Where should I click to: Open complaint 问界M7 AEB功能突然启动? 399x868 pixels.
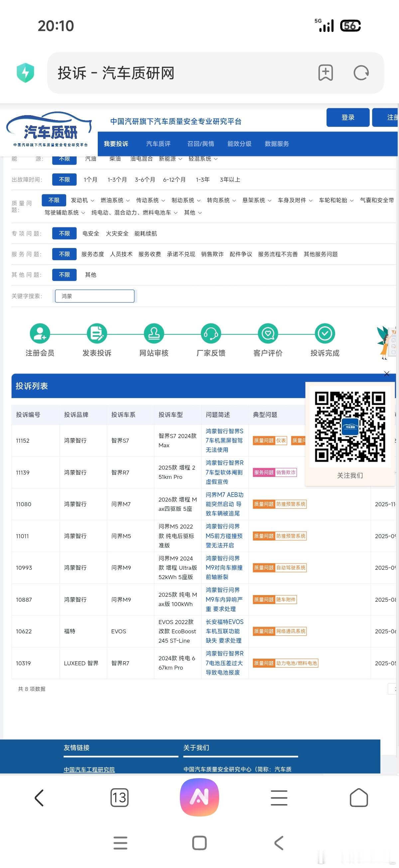(224, 504)
